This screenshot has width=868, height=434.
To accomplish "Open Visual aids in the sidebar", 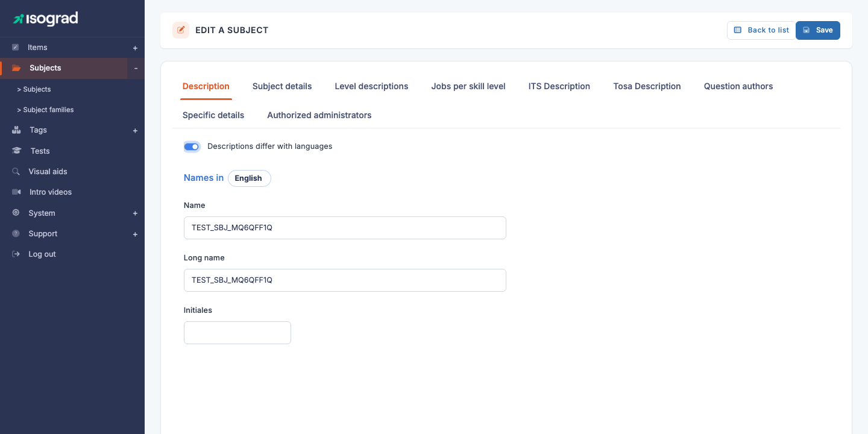I will pos(48,171).
